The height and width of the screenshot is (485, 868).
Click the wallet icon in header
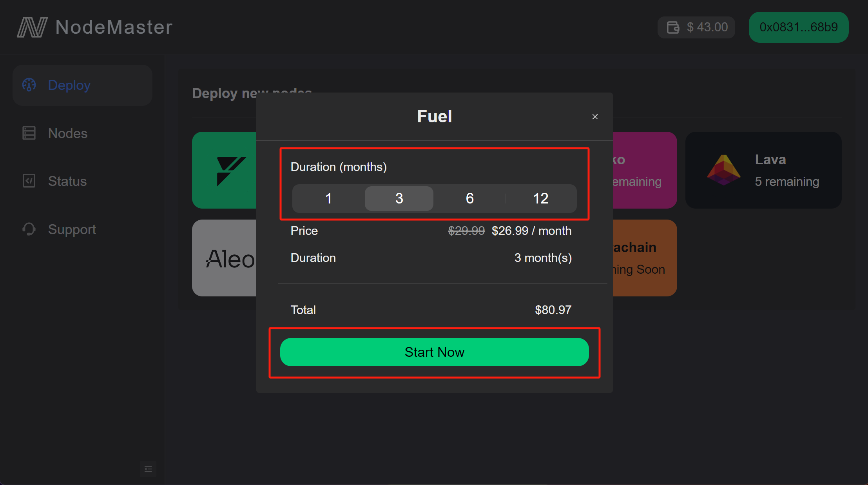coord(673,27)
